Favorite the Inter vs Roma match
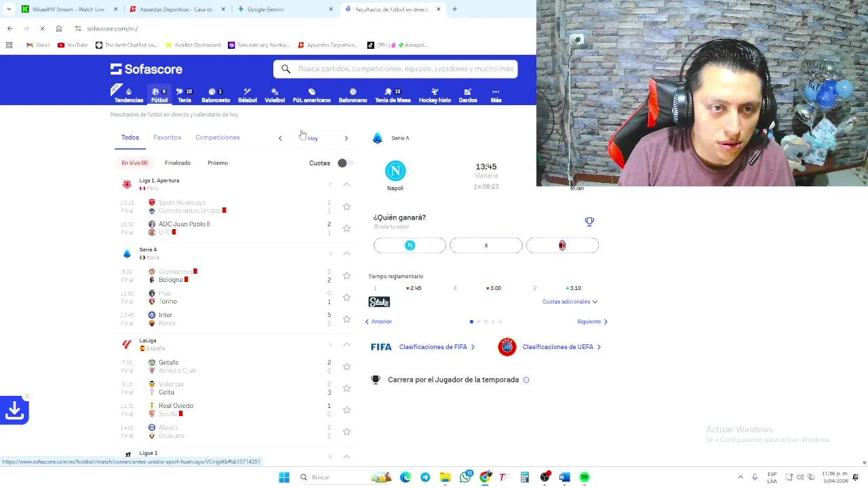The height and width of the screenshot is (488, 868). click(347, 319)
